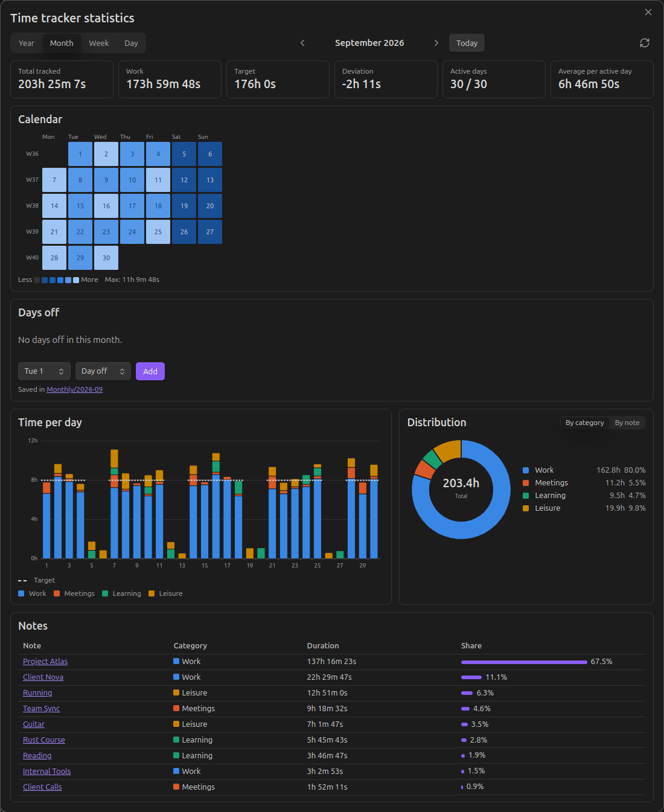Select calendar day 16
Screen dimensions: 664x812
click(x=106, y=206)
